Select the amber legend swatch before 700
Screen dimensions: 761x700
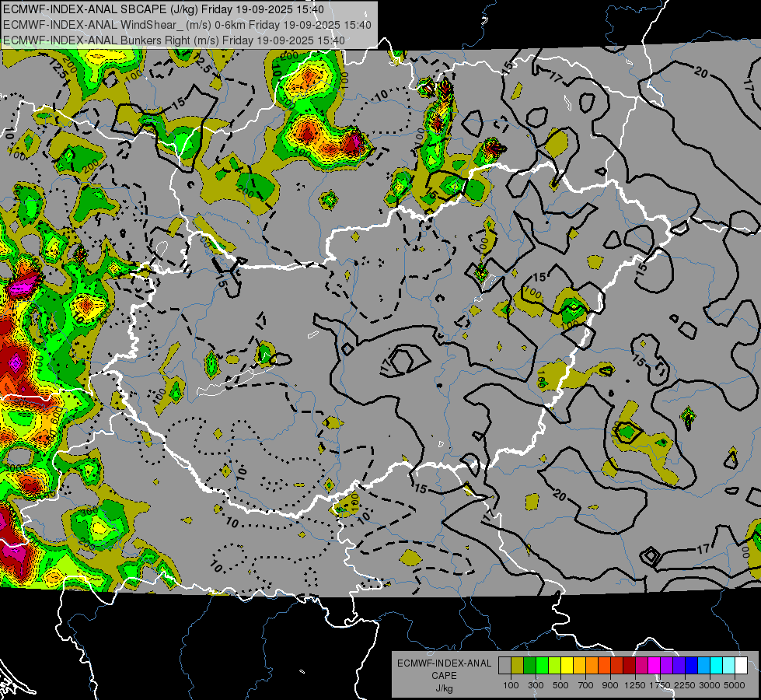[579, 665]
